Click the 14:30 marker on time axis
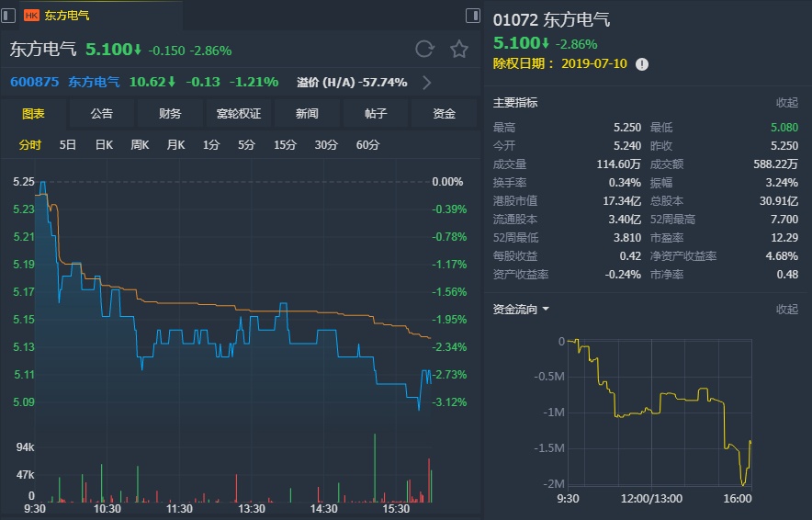The width and height of the screenshot is (812, 520). [x=324, y=508]
